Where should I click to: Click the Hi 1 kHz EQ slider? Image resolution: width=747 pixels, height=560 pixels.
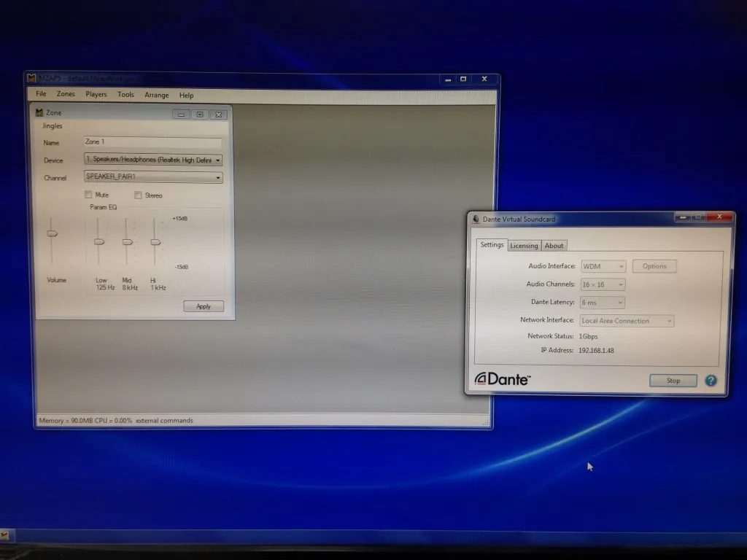tap(155, 242)
